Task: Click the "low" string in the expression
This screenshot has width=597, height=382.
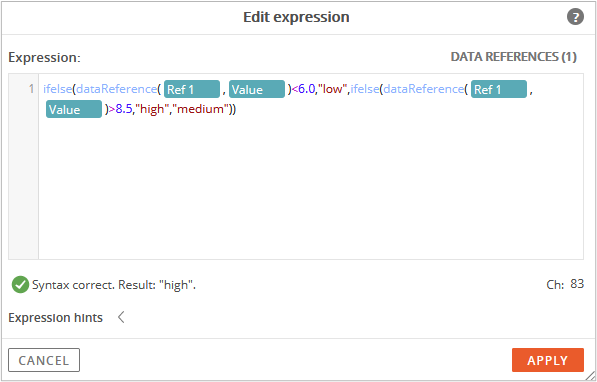Action: pyautogui.click(x=333, y=89)
